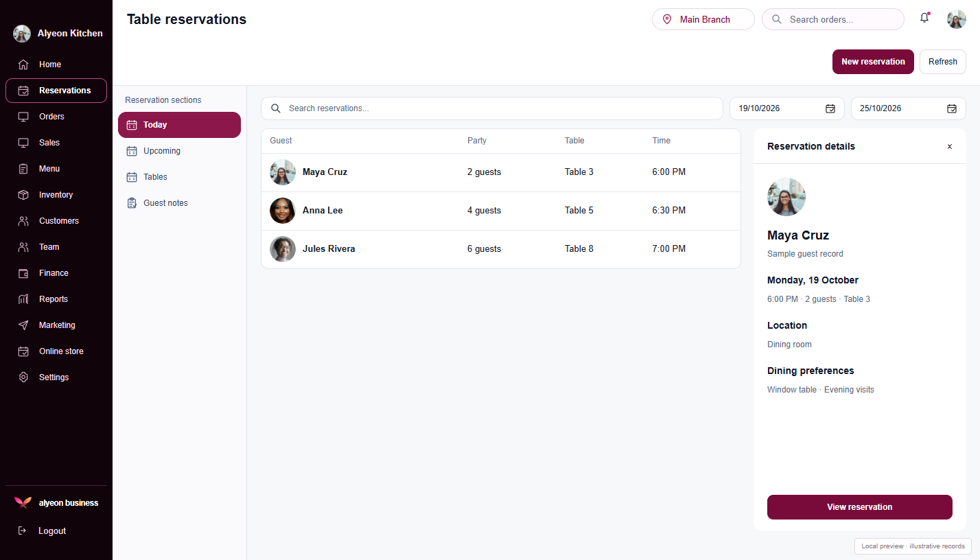Switch to the Upcoming section
This screenshot has width=980, height=560.
[x=179, y=151]
